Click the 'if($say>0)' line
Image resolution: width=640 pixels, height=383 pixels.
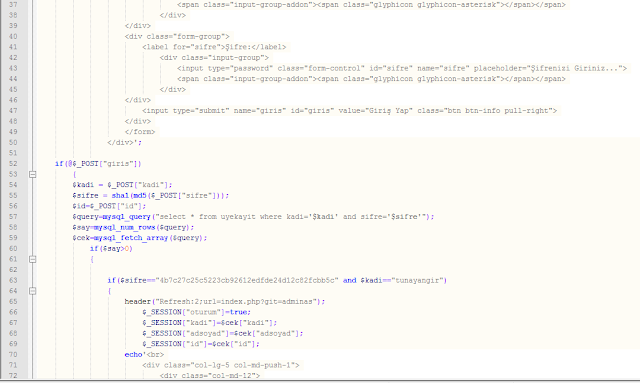coord(111,249)
